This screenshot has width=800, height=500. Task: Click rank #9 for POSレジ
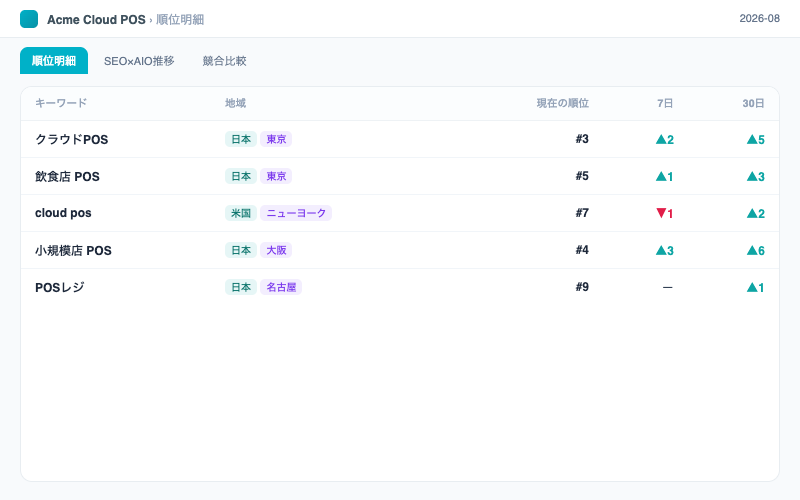coord(582,287)
